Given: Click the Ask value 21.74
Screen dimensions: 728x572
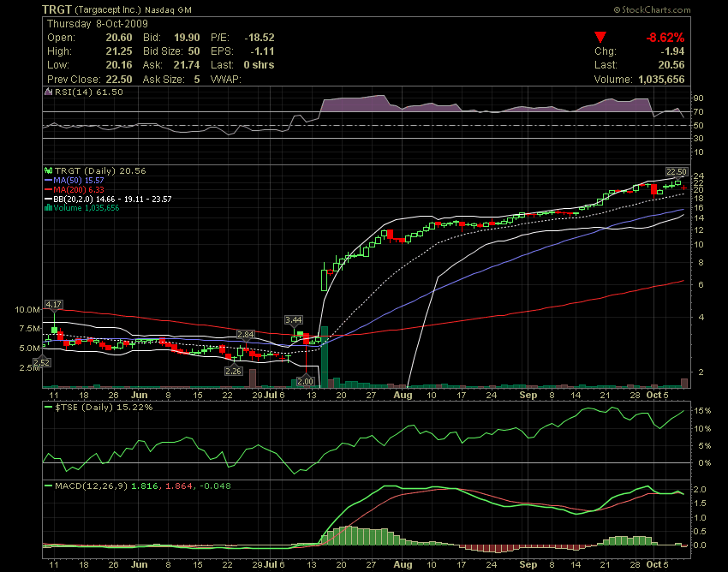Looking at the screenshot, I should [x=187, y=65].
